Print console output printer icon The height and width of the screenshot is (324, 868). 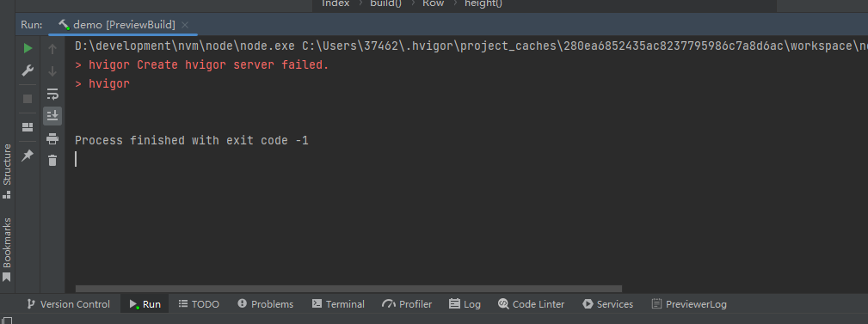[x=52, y=138]
